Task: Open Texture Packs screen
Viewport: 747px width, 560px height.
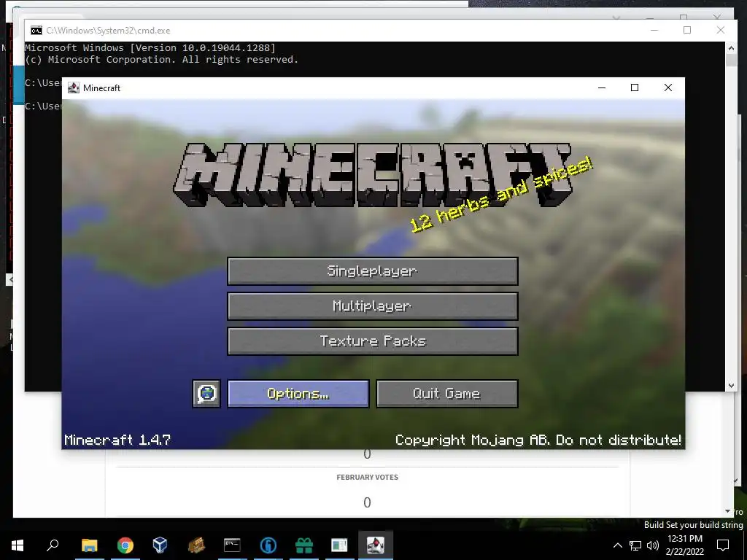Action: pos(373,341)
